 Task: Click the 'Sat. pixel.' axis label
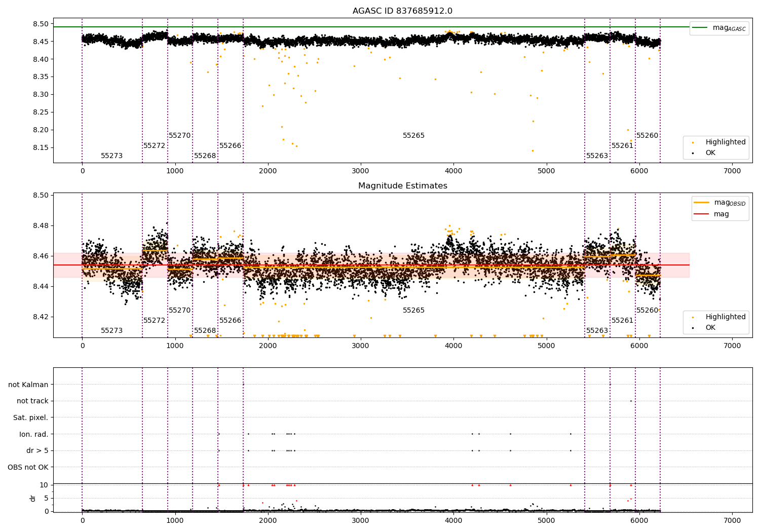point(31,417)
